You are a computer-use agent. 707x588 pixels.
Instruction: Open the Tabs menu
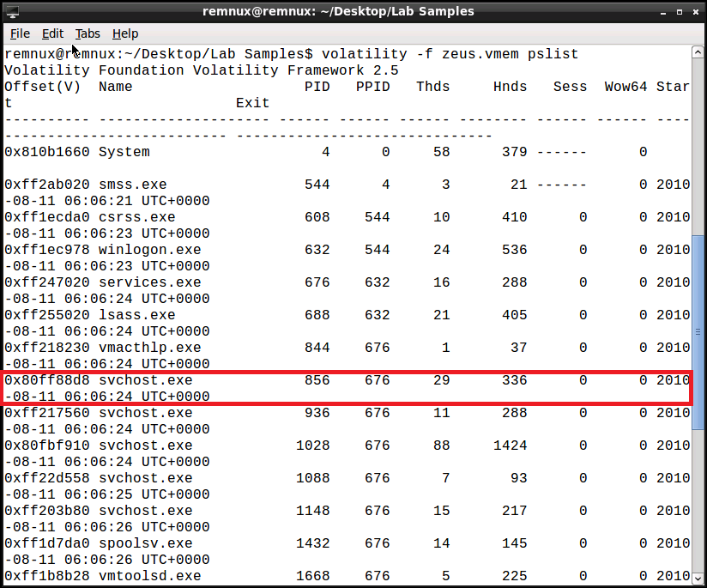pyautogui.click(x=88, y=33)
